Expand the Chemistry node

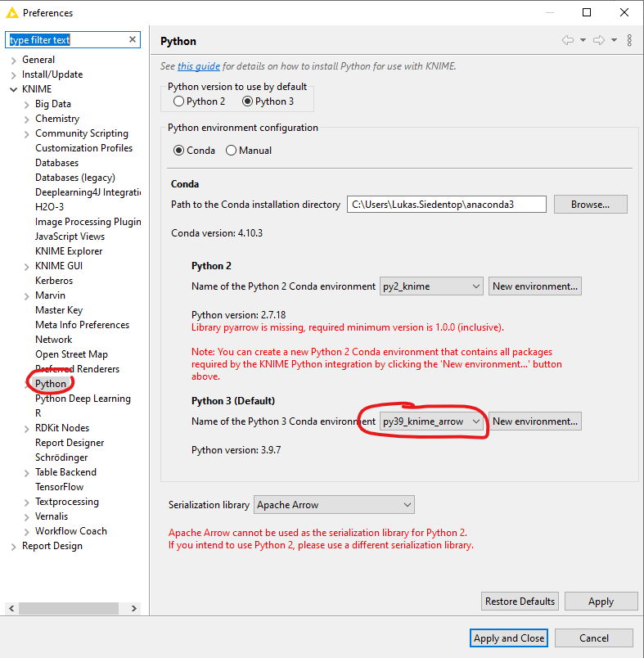point(26,119)
